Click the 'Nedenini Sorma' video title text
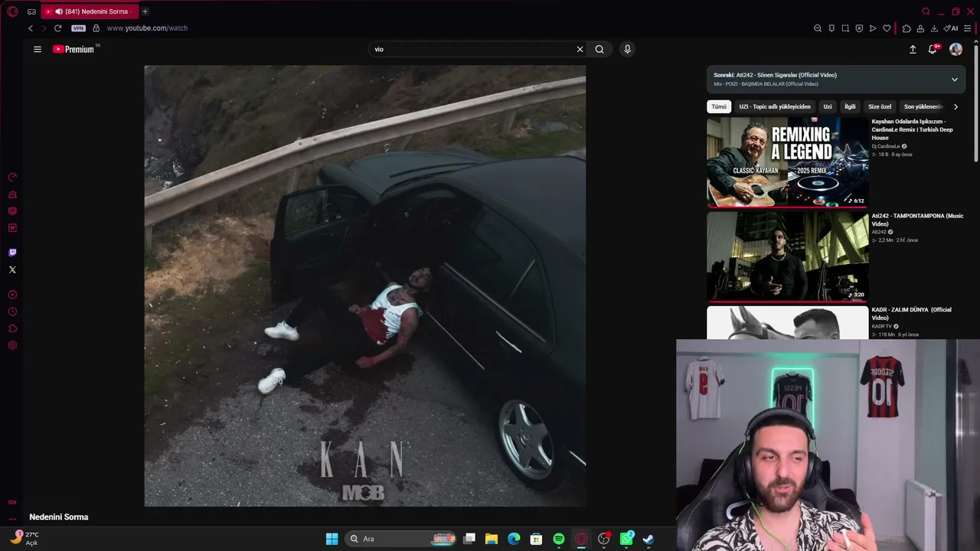This screenshot has height=551, width=980. (59, 517)
